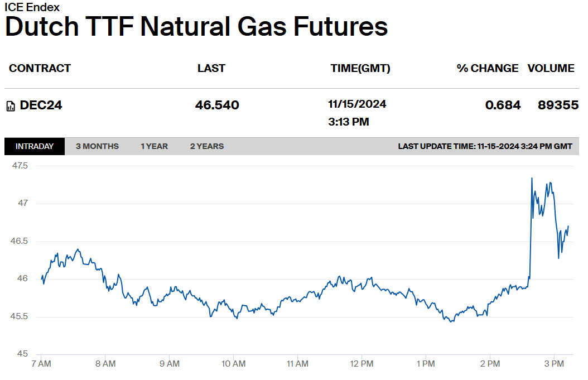The image size is (588, 380).
Task: Click the Dutch TTF Natural Gas Futures title
Action: tap(196, 27)
